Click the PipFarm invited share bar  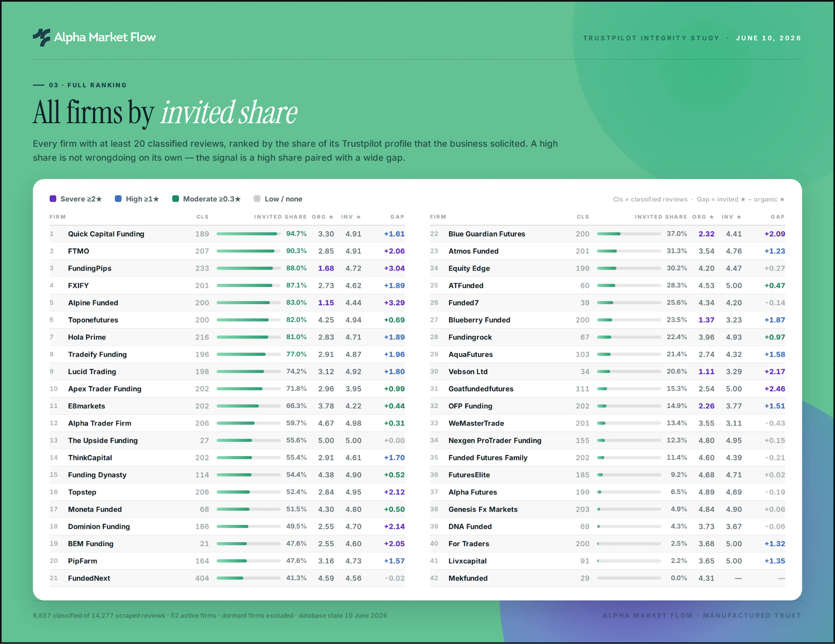[x=249, y=561]
